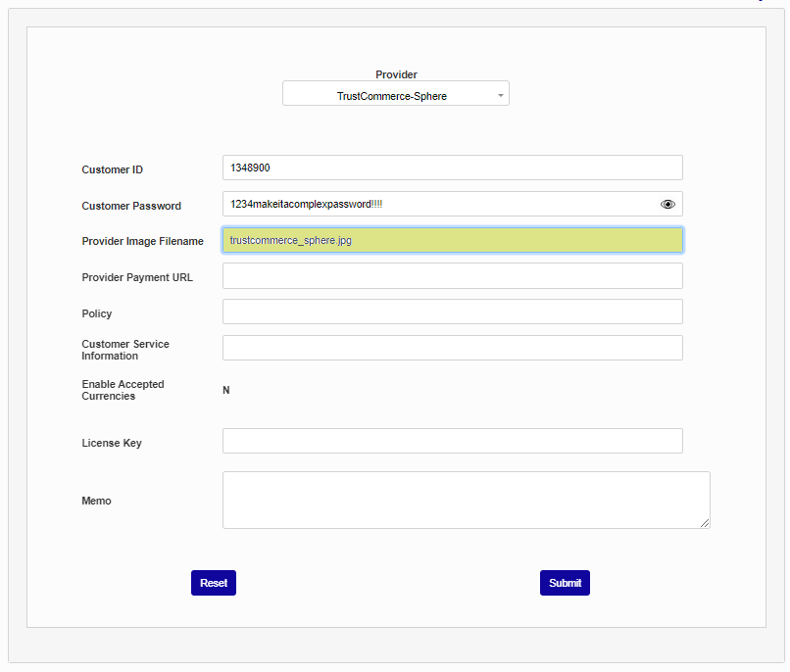Click into Provider Payment URL field

coord(452,276)
